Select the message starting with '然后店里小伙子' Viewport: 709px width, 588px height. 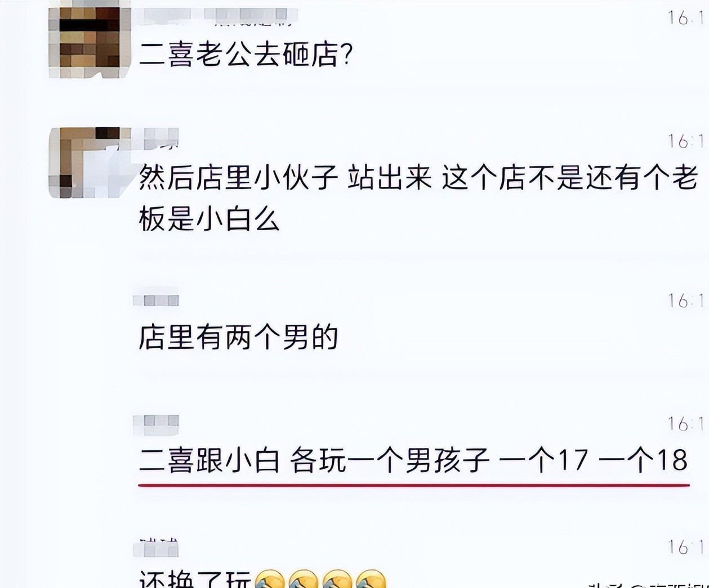pos(418,199)
